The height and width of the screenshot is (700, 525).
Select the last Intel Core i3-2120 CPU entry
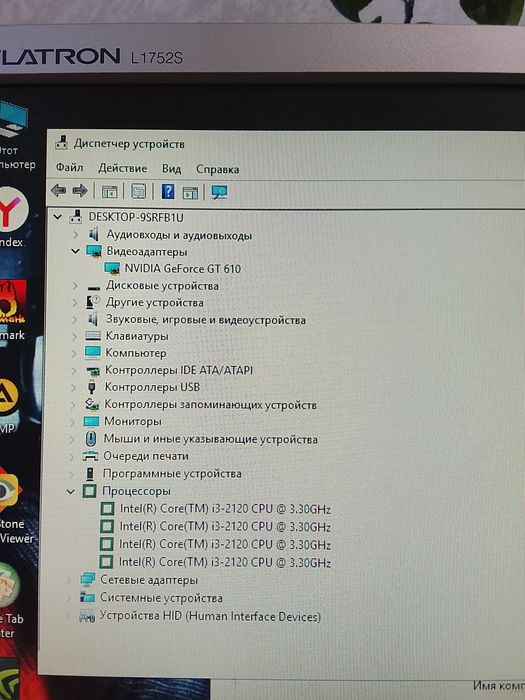click(x=225, y=562)
